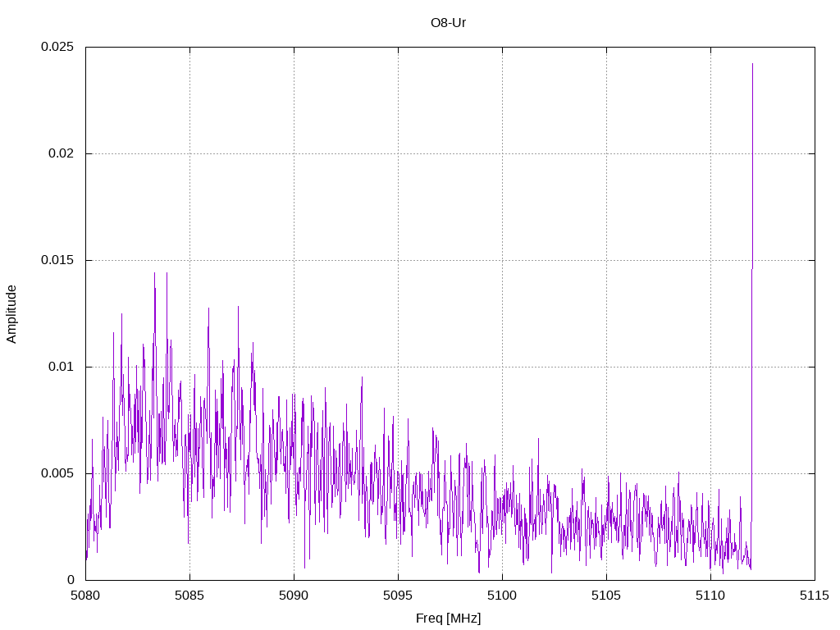Image resolution: width=840 pixels, height=630 pixels.
Task: Click the 5090 x-axis tick label
Action: [x=294, y=596]
